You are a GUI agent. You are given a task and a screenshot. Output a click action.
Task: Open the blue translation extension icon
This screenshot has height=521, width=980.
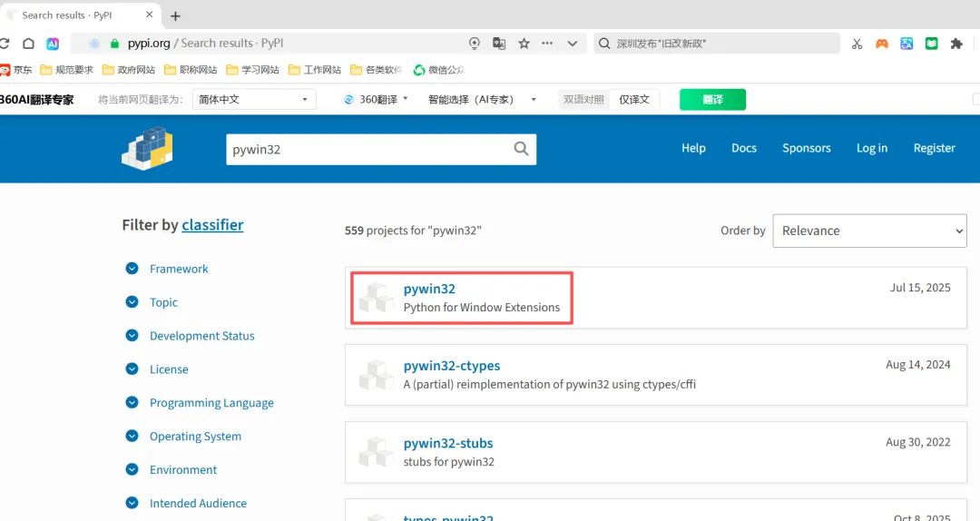(906, 44)
